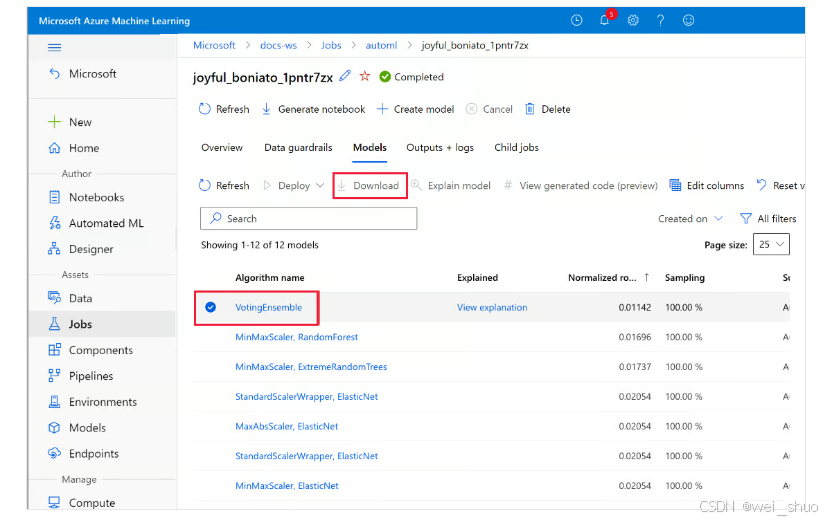Open All filters
Viewport: 830px width, 522px height.
(x=768, y=219)
